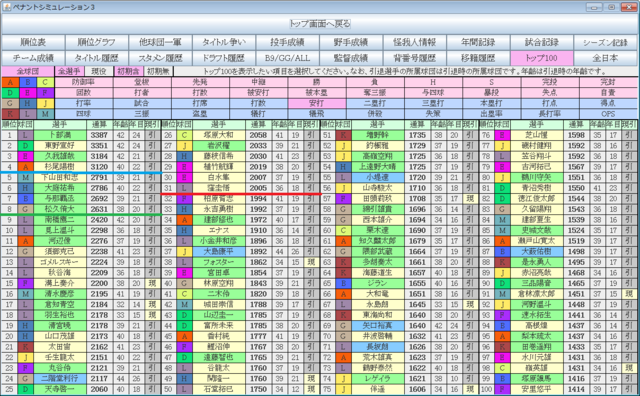
Task: Pick the green team D filter square
Action: 10,93
